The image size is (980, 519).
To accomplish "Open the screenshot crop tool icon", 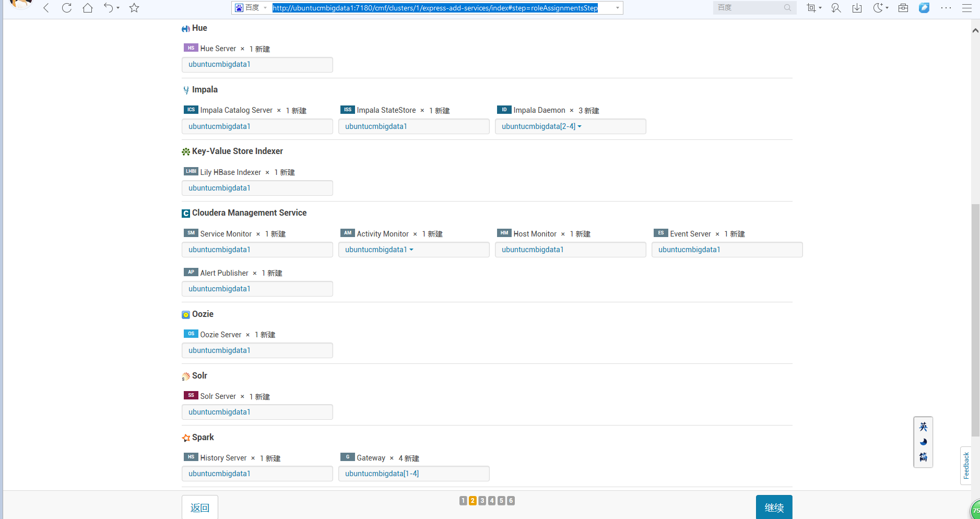I will [811, 8].
